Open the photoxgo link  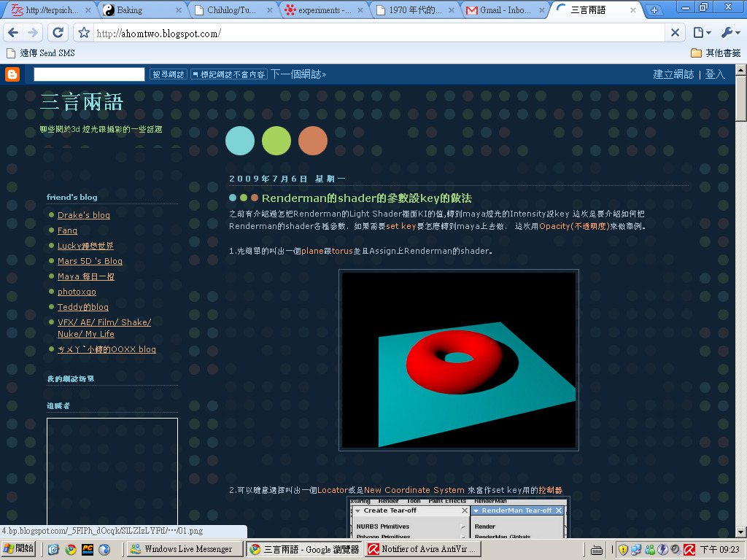(77, 292)
